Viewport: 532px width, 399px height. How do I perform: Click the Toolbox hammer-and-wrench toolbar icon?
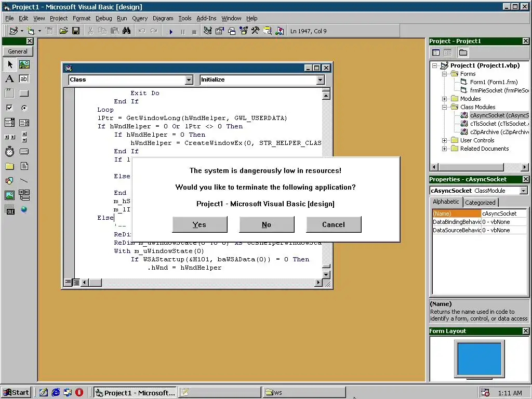[256, 31]
